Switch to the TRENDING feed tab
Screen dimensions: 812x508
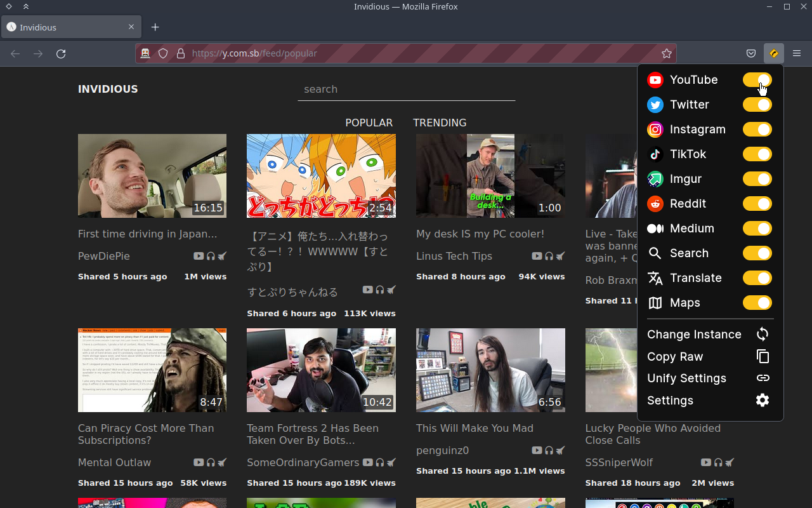pyautogui.click(x=440, y=123)
